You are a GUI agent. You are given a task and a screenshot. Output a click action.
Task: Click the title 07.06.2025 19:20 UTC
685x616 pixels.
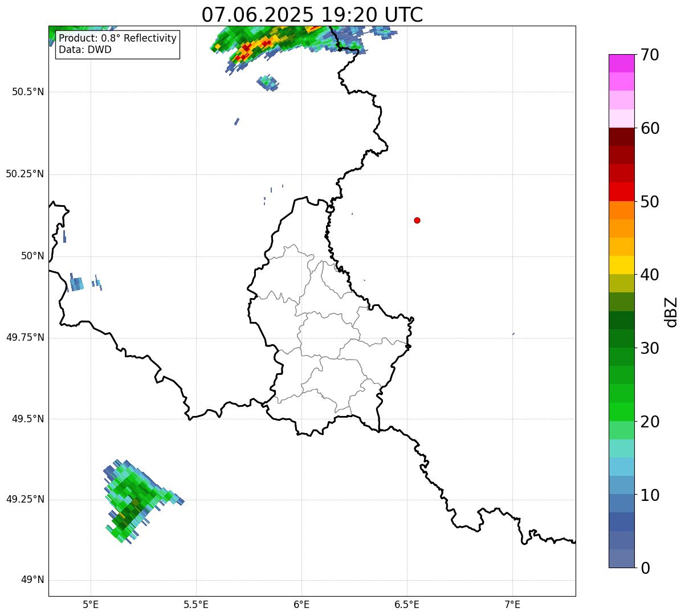312,14
